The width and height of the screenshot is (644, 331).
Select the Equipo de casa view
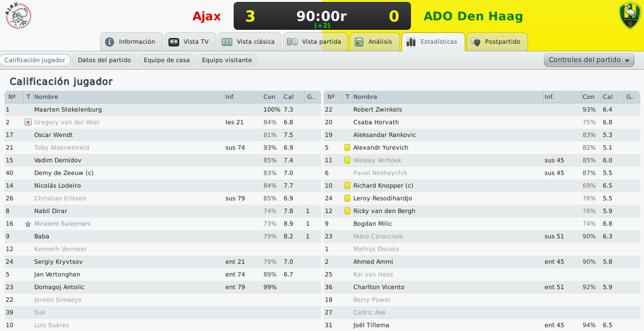[167, 60]
